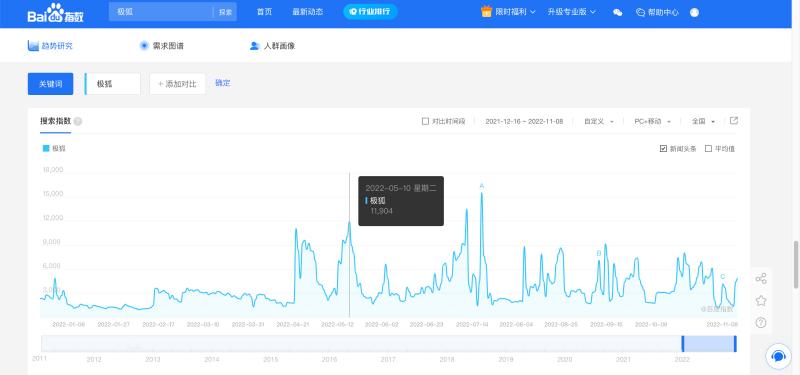The height and width of the screenshot is (375, 800).
Task: Click the share icon on right sidebar
Action: point(761,279)
